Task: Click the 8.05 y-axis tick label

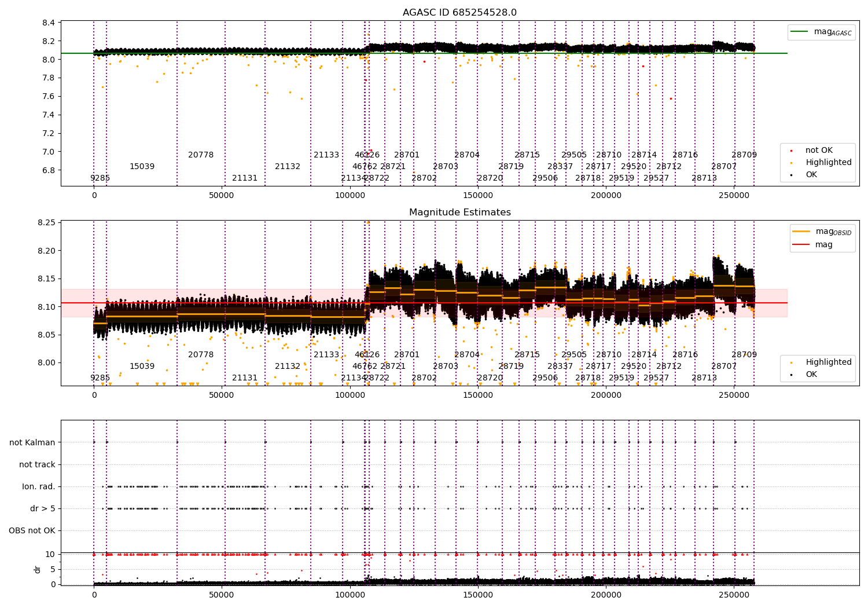Action: (46, 335)
